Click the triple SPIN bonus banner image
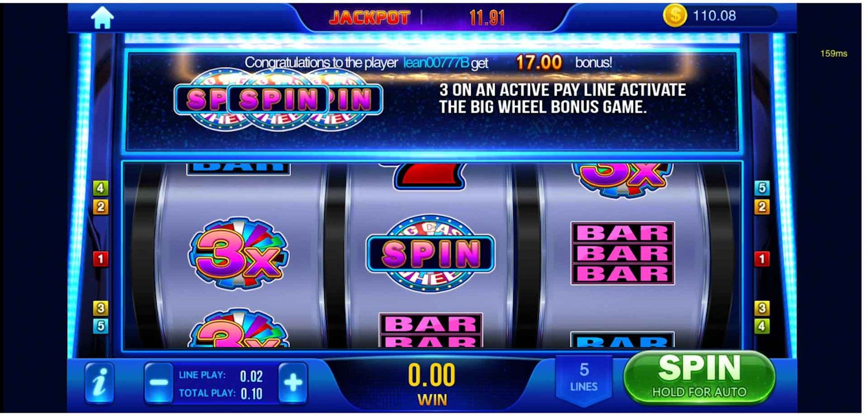The height and width of the screenshot is (416, 868). (x=279, y=99)
